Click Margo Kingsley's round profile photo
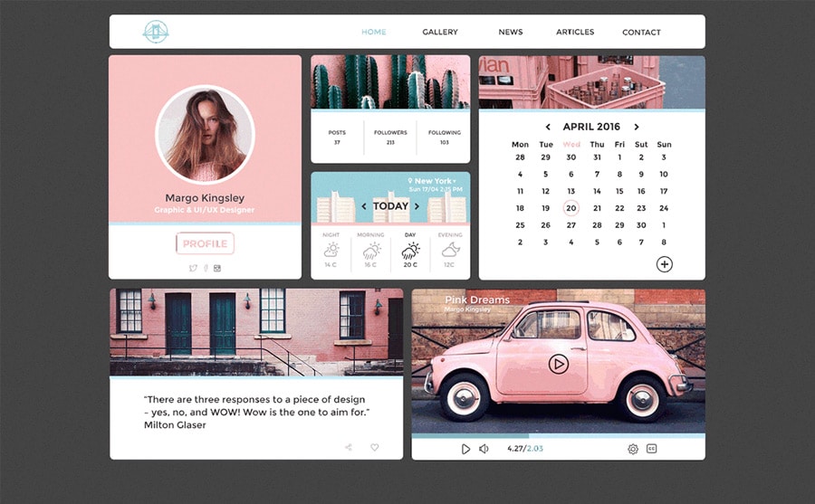This screenshot has height=504, width=815. click(x=205, y=135)
